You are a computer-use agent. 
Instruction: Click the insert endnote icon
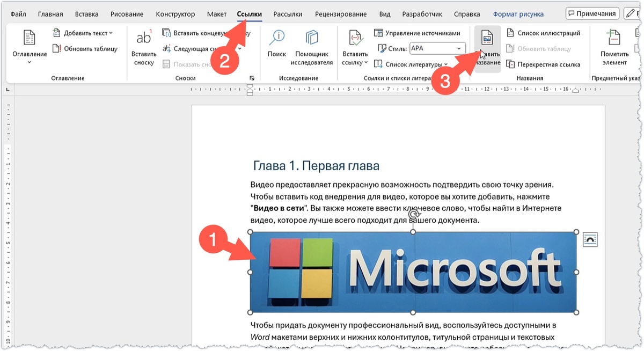click(x=166, y=33)
